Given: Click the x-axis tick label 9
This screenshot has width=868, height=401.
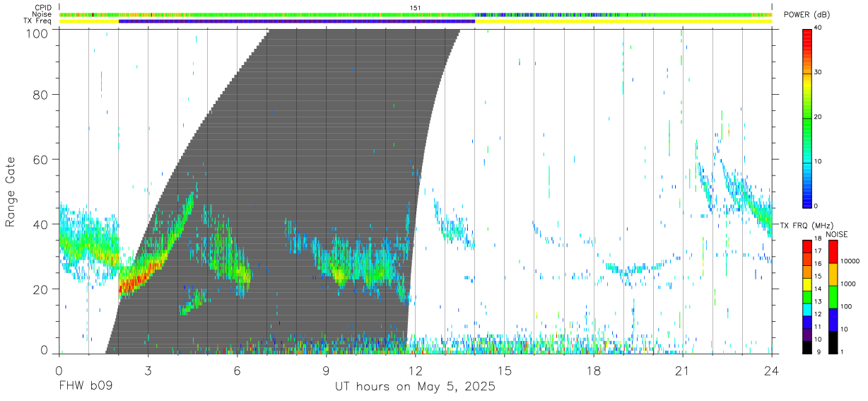Looking at the screenshot, I should (326, 370).
